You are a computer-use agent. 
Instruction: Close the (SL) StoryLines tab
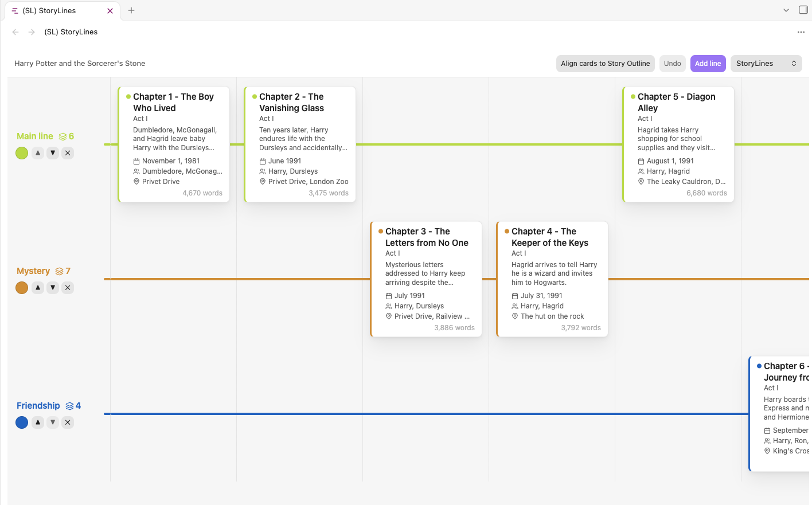pos(110,11)
